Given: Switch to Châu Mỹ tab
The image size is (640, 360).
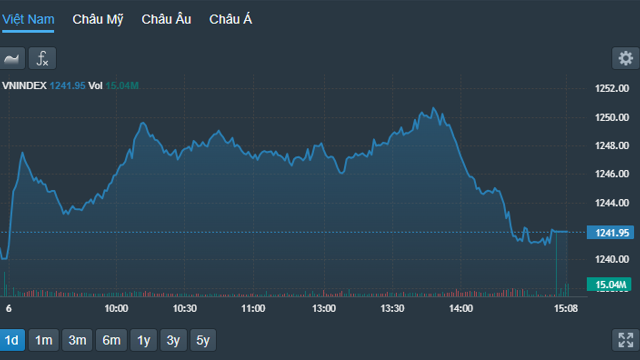Looking at the screenshot, I should pos(98,19).
